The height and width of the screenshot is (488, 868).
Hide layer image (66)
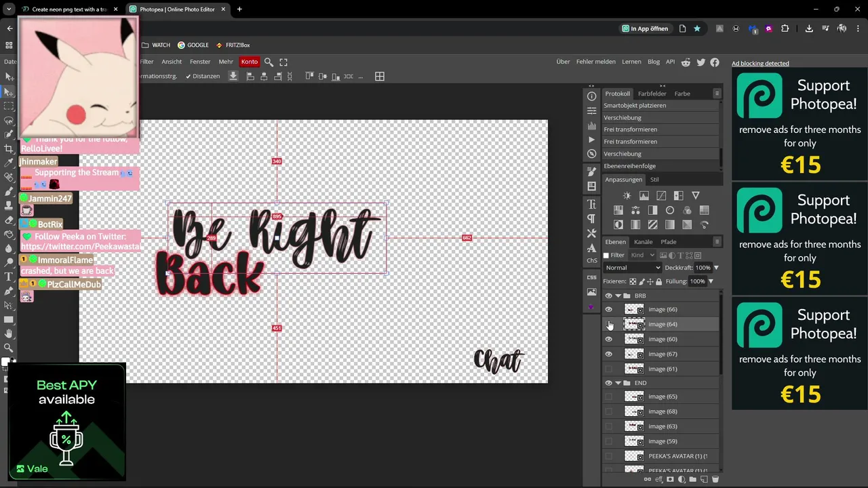(608, 309)
